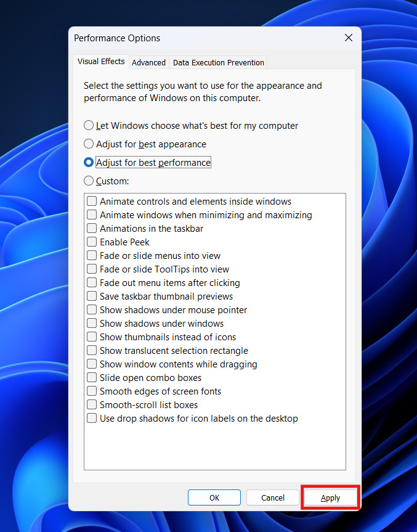417x532 pixels.
Task: Click the Apply button
Action: coord(330,497)
